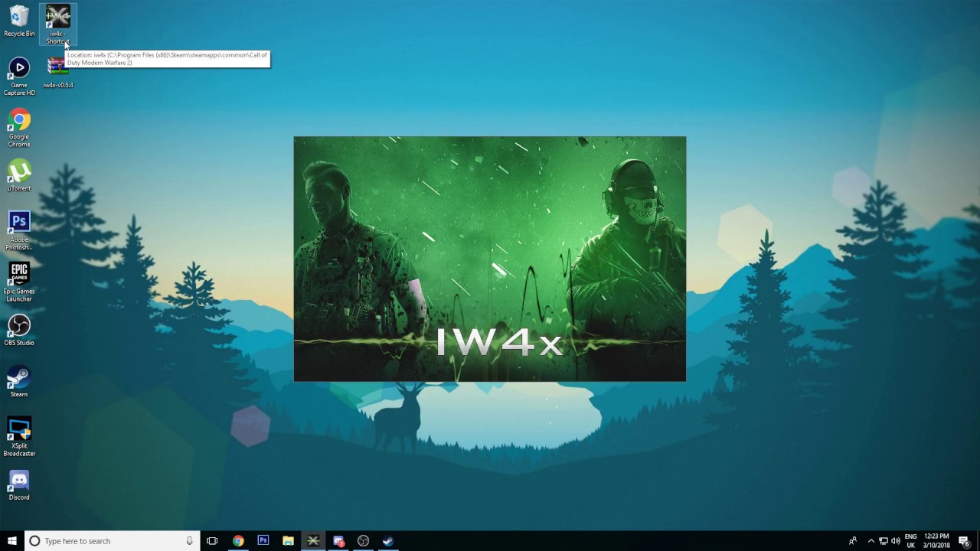The image size is (980, 551).
Task: Click the microphone icon in search box
Action: 189,541
